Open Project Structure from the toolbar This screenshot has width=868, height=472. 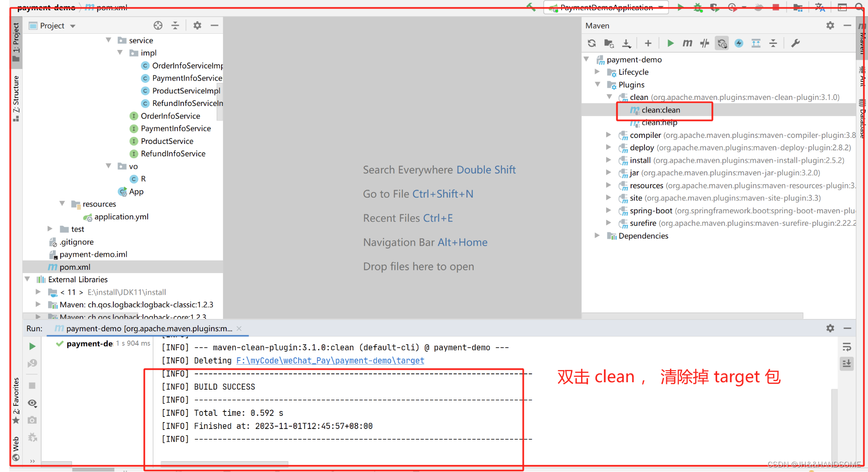(x=798, y=7)
